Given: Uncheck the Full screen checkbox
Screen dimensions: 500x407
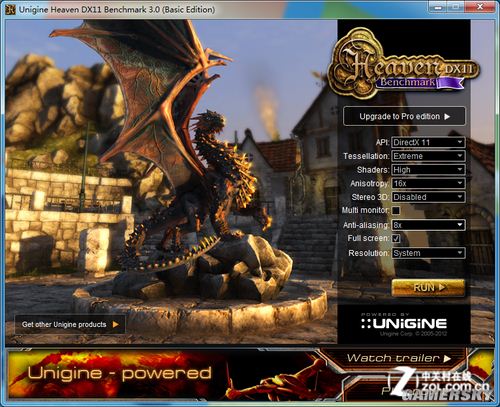Looking at the screenshot, I should pyautogui.click(x=396, y=238).
